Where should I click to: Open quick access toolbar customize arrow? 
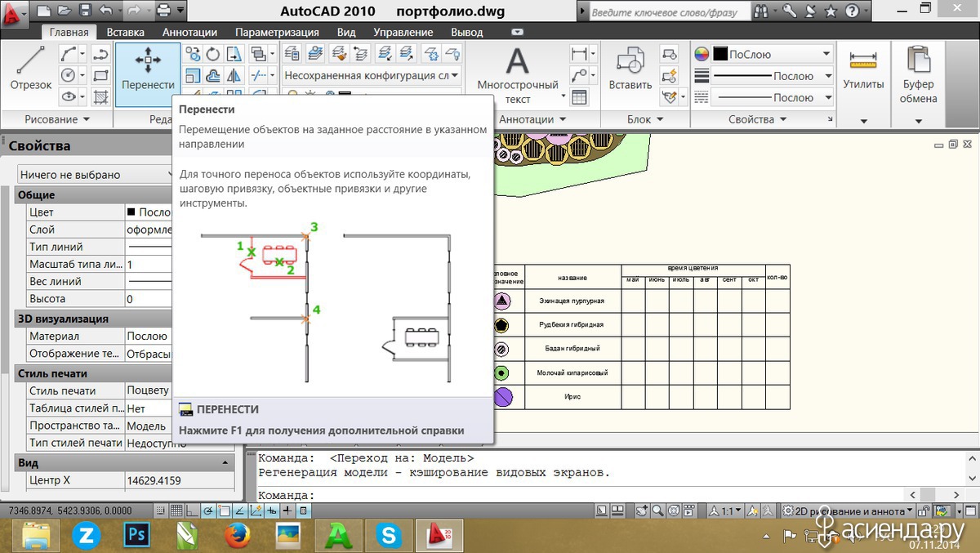pos(180,11)
